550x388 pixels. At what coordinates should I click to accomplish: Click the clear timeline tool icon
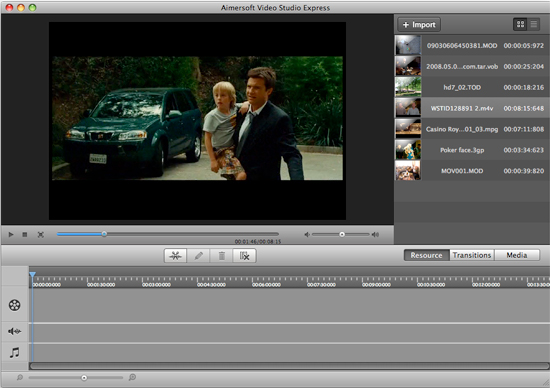coord(244,256)
